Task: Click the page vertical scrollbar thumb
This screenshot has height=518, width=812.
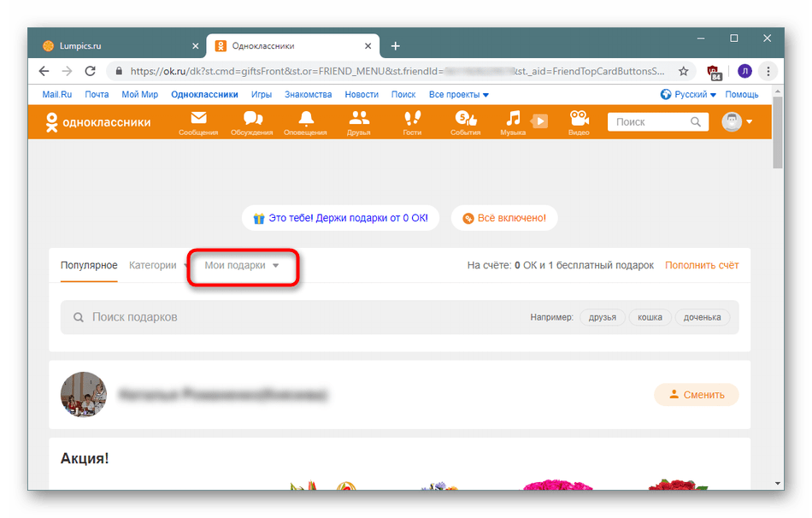Action: pos(778,132)
